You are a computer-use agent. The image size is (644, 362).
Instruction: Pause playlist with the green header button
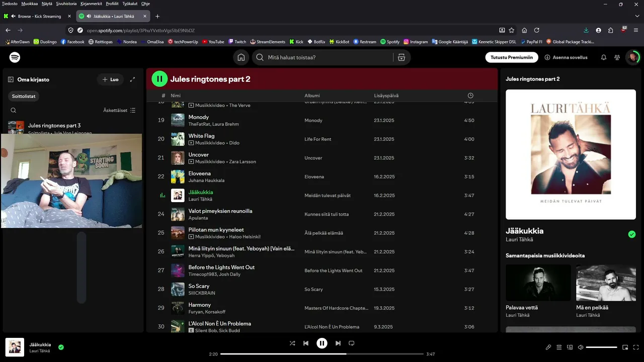[159, 78]
